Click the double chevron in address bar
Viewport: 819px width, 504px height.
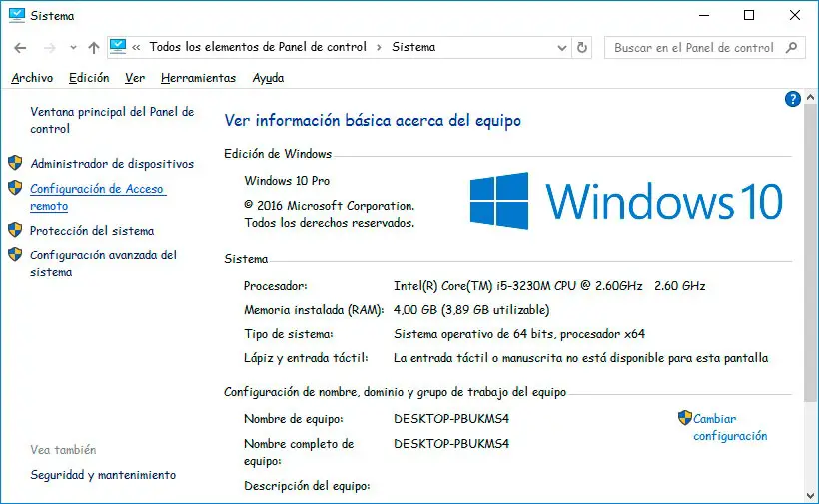(136, 48)
